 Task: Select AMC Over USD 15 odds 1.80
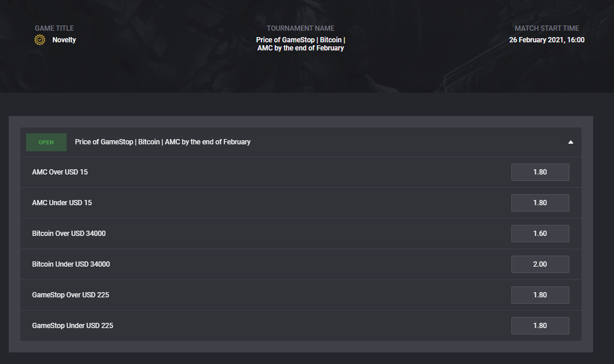tap(540, 172)
